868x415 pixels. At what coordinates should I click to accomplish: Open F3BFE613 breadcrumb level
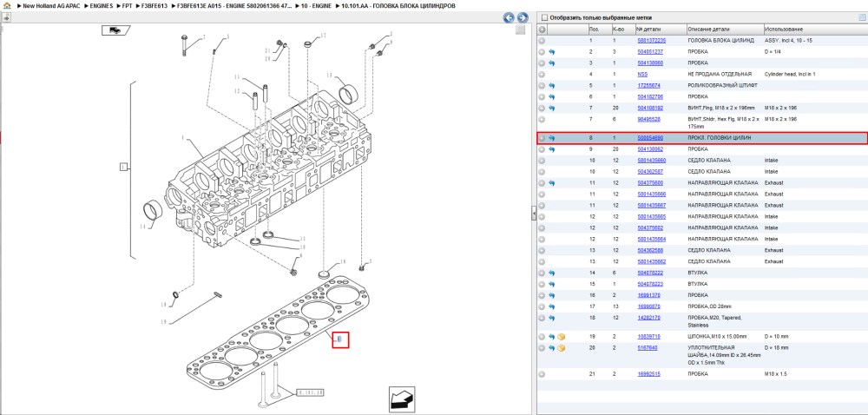(154, 5)
